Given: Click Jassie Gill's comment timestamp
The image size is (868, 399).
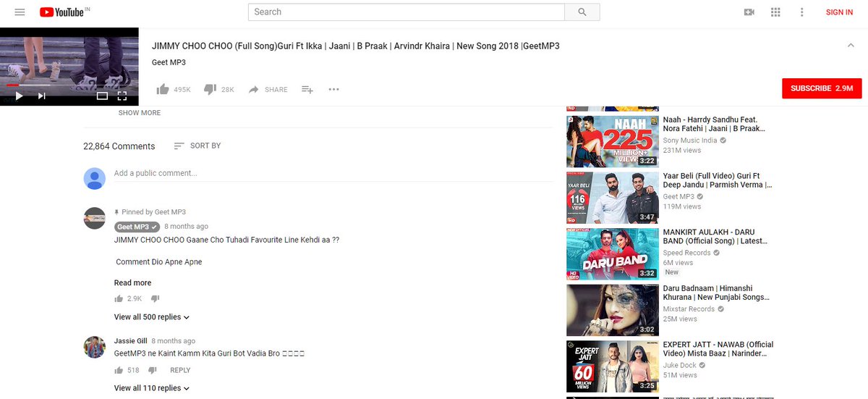Looking at the screenshot, I should coord(173,341).
